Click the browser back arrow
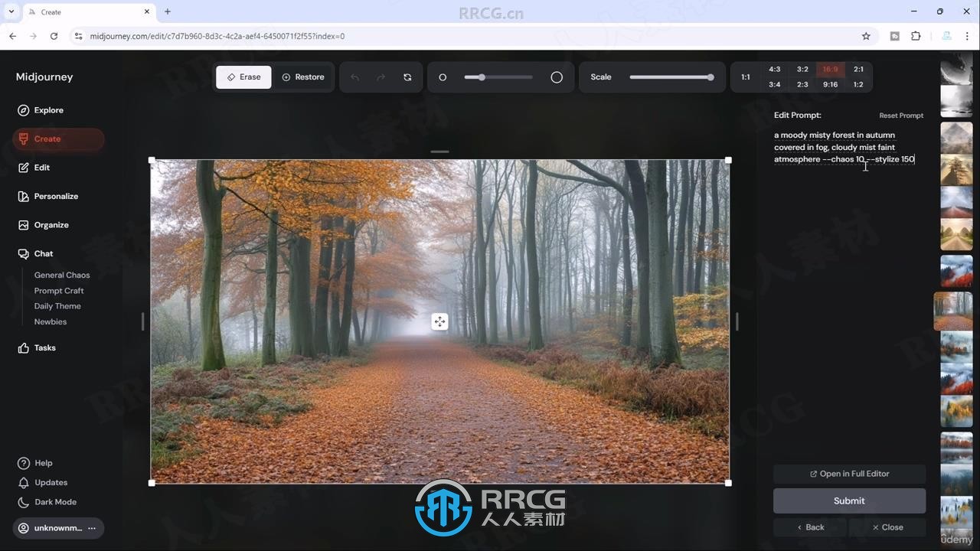The image size is (980, 551). (12, 36)
